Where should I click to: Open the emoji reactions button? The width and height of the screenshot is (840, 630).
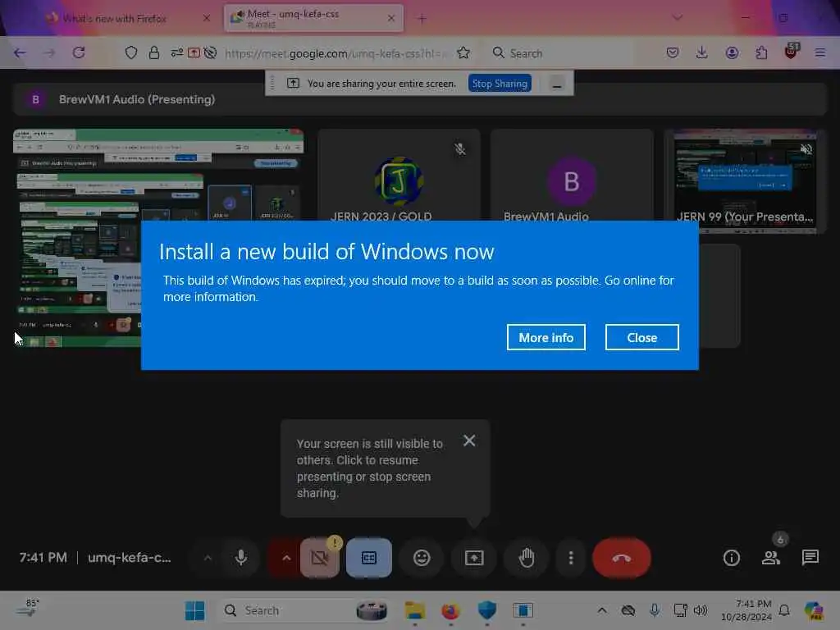[422, 558]
